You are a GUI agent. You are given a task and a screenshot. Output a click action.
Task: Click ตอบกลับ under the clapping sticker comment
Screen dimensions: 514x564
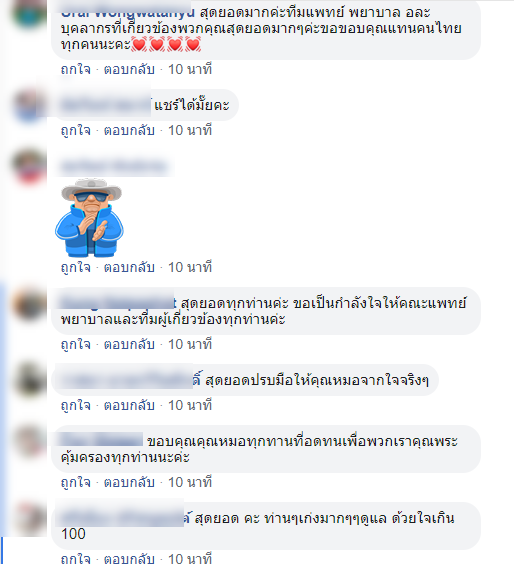(x=129, y=268)
